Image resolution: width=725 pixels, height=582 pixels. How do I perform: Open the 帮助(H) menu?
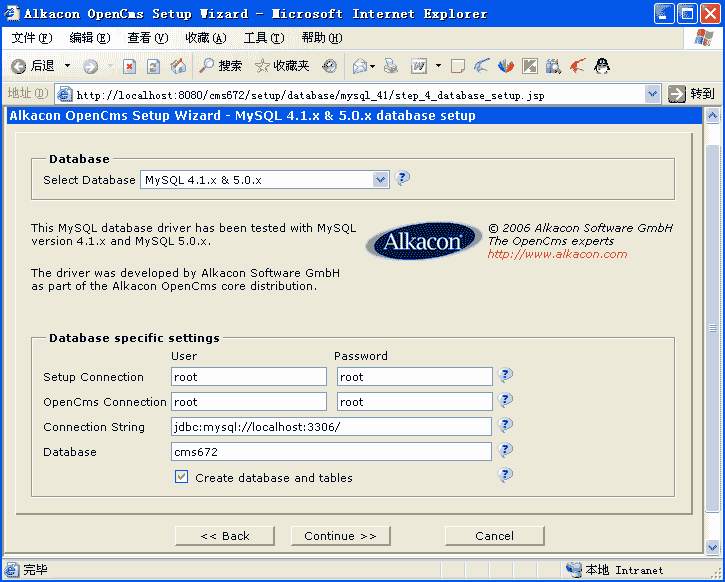click(322, 38)
